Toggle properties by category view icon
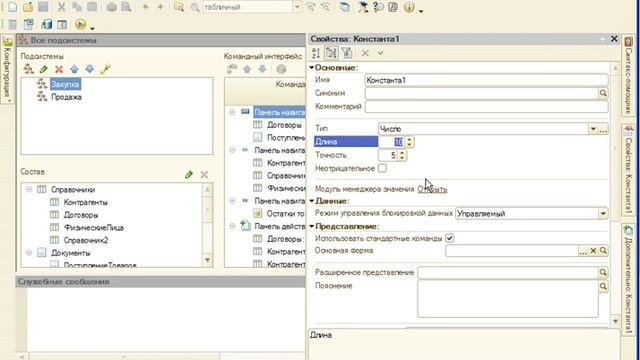Viewport: 640px width, 360px height. point(331,53)
